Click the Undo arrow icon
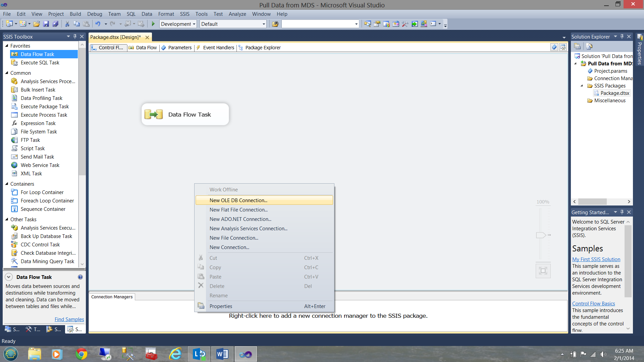 point(98,24)
